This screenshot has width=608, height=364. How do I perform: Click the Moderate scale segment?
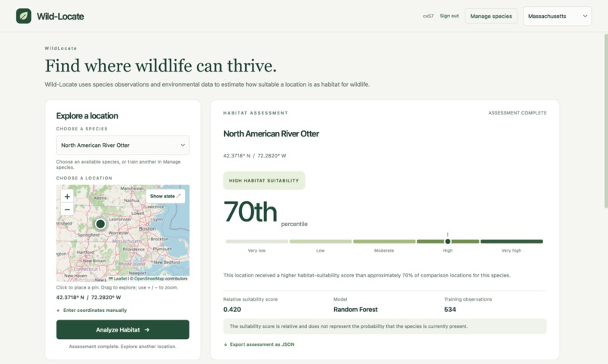click(x=384, y=242)
